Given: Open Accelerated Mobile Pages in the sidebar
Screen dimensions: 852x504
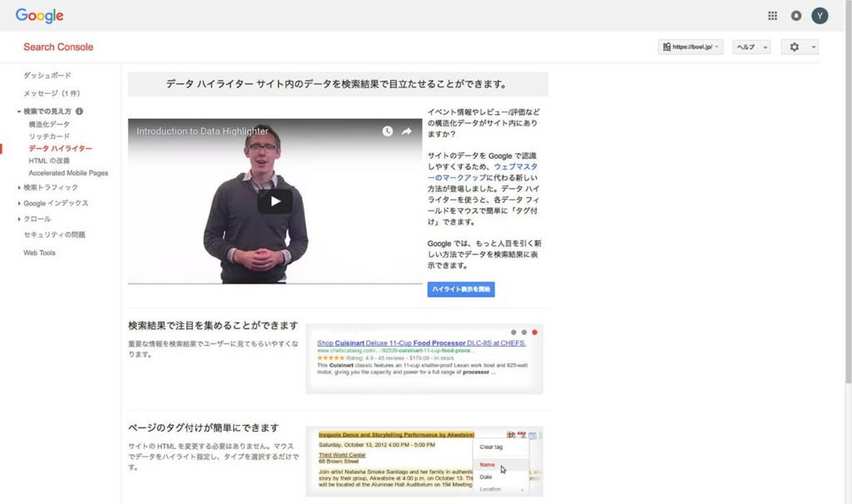Looking at the screenshot, I should pos(68,173).
